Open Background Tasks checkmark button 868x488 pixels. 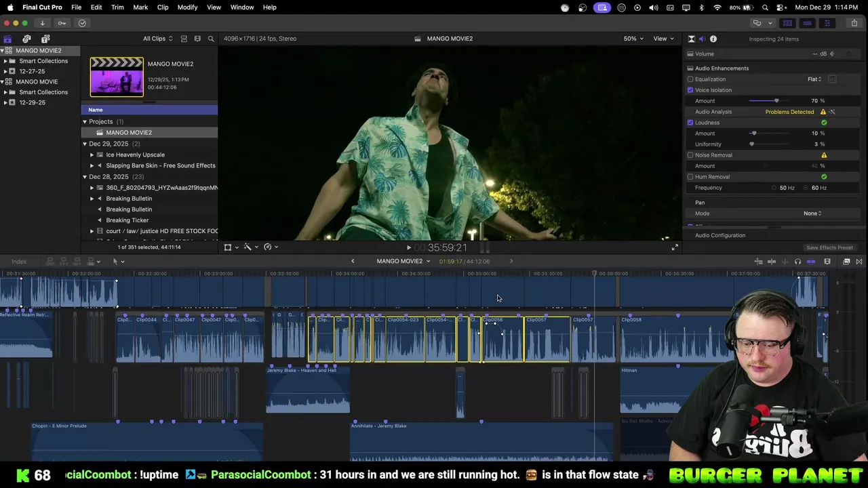click(x=82, y=23)
